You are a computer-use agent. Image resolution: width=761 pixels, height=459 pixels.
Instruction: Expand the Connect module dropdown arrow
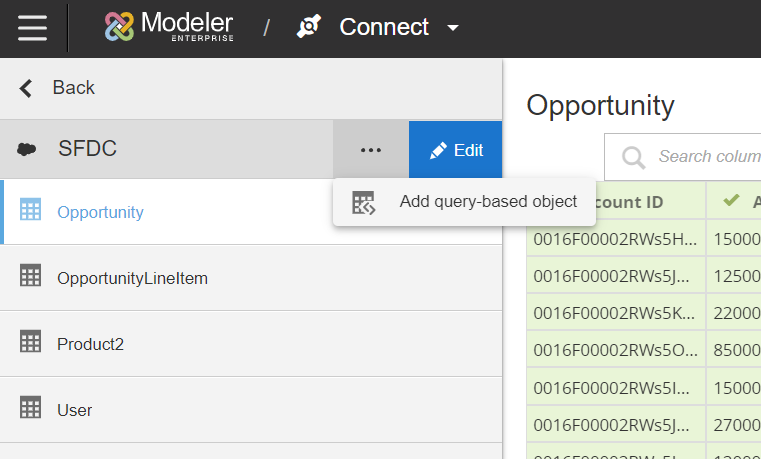pyautogui.click(x=453, y=28)
